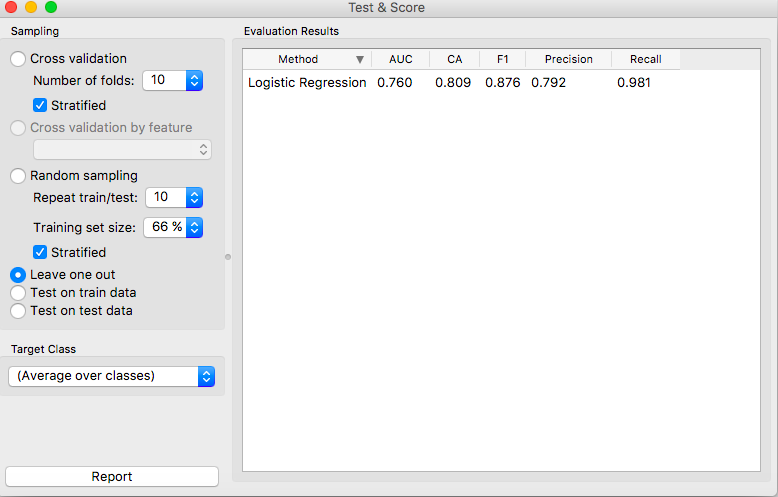Sort results by CA column

point(454,59)
